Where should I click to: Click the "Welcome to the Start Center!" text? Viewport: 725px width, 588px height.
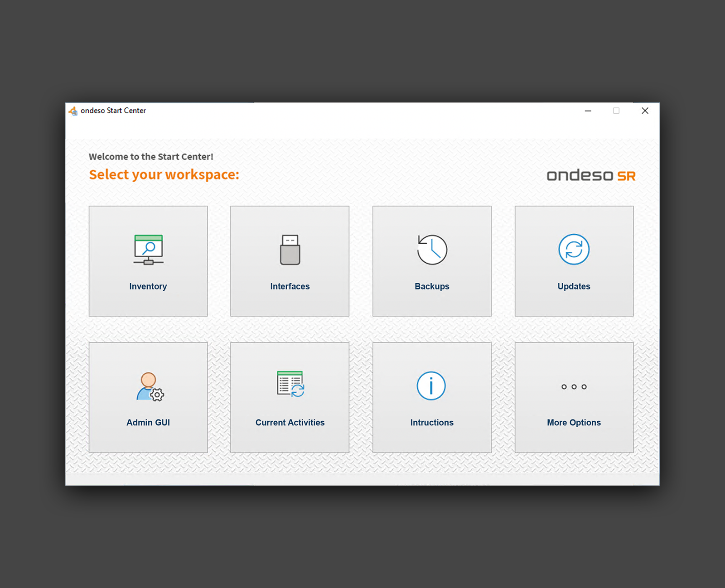click(151, 157)
